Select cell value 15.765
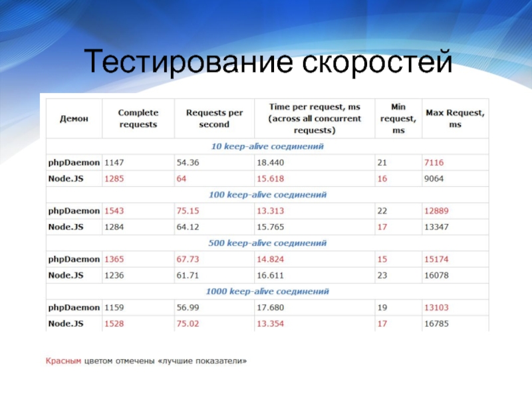 [270, 227]
